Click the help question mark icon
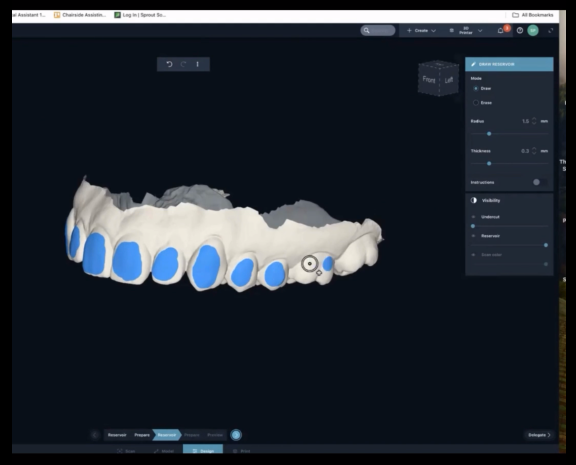The image size is (576, 465). tap(520, 30)
